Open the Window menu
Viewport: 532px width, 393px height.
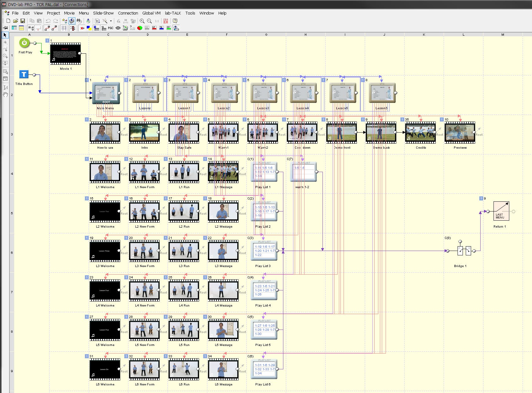click(x=207, y=13)
